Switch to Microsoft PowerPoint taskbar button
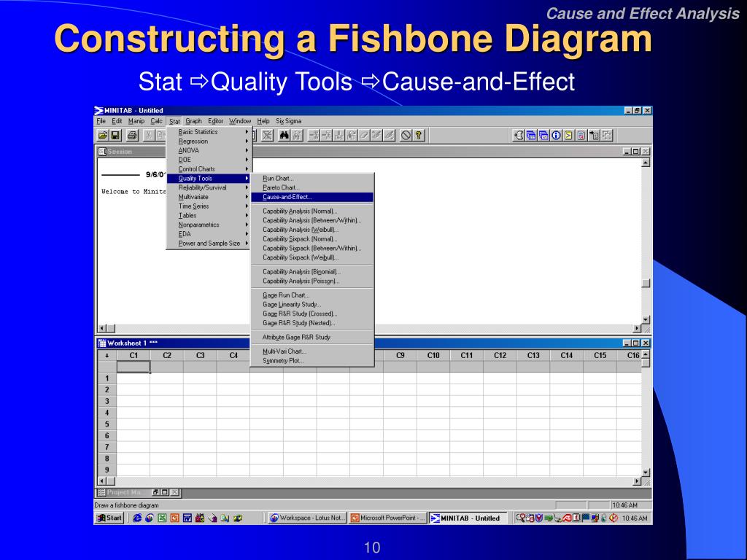 click(388, 518)
